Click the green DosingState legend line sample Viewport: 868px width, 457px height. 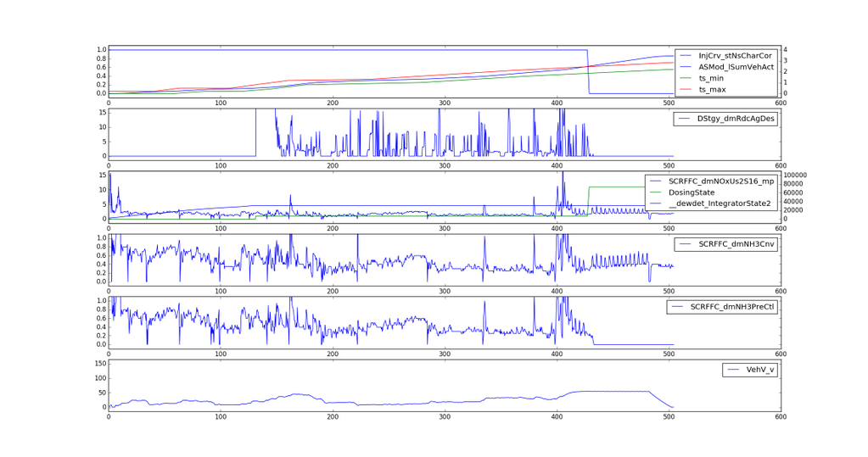[656, 192]
